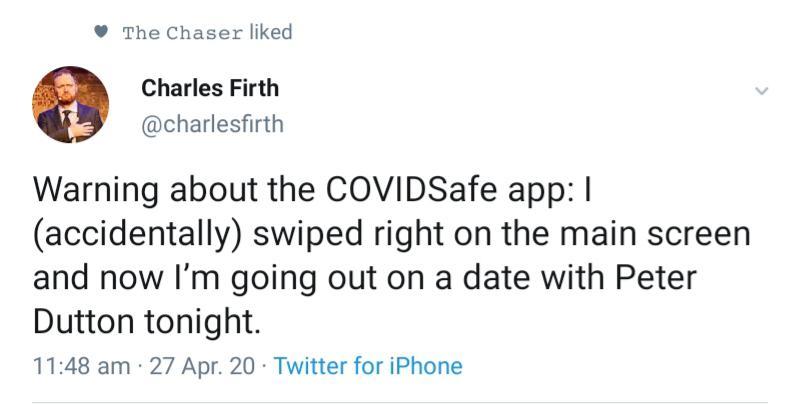Click the Charles Firth display name
788x405 pixels.
point(210,88)
